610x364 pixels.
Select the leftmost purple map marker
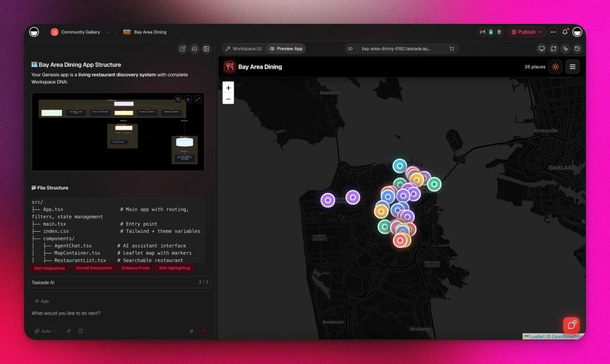point(328,200)
